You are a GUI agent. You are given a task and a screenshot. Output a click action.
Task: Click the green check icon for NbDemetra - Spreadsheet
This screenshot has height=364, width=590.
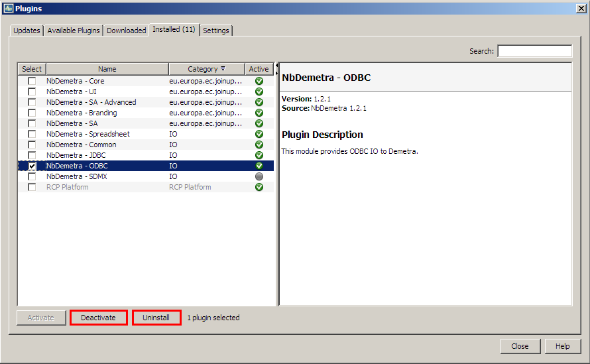pyautogui.click(x=259, y=134)
